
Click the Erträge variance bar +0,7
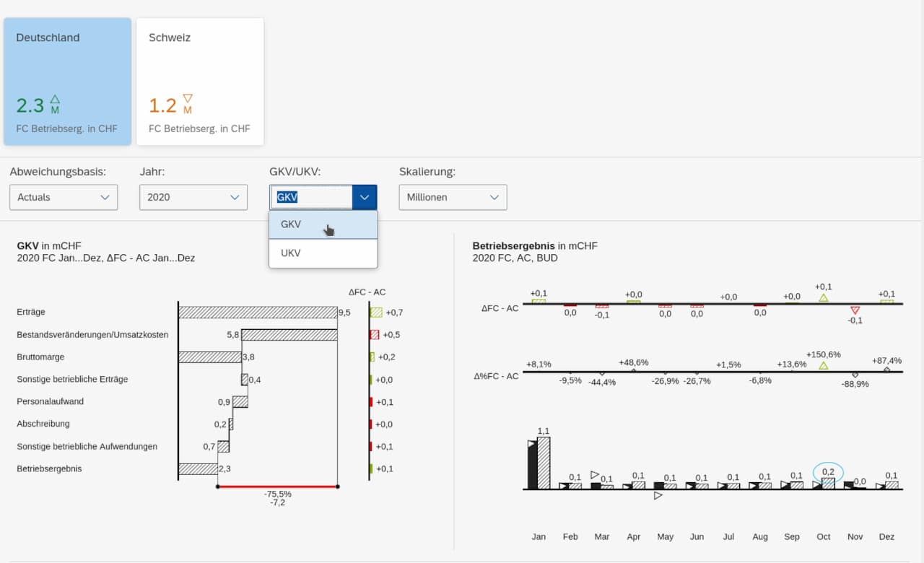376,313
